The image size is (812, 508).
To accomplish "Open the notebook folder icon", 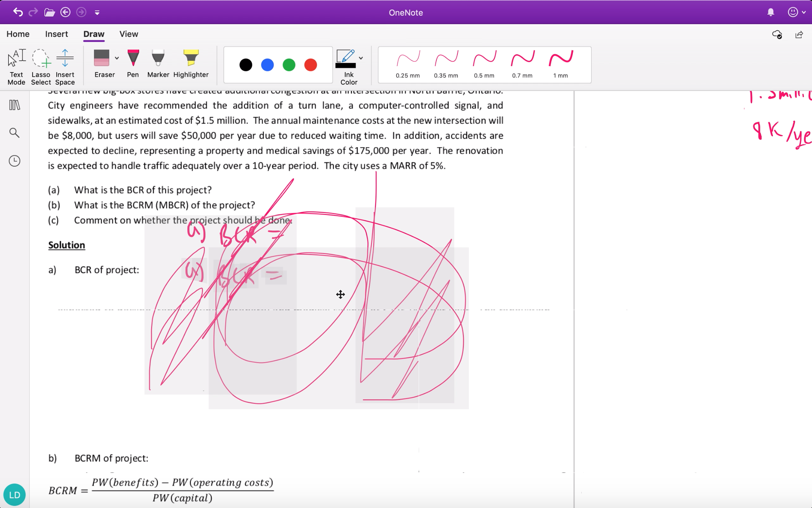I will tap(49, 13).
